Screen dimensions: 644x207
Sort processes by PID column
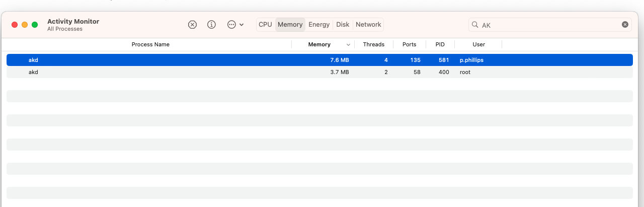point(440,45)
